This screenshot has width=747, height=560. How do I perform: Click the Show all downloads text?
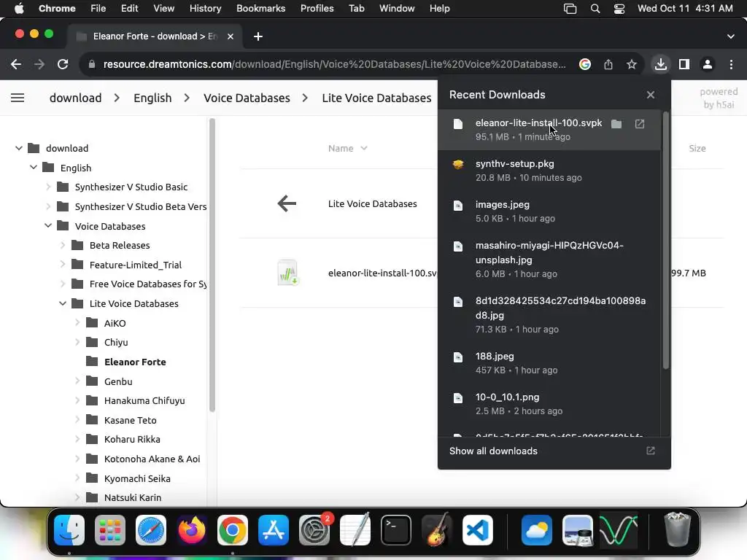click(493, 451)
